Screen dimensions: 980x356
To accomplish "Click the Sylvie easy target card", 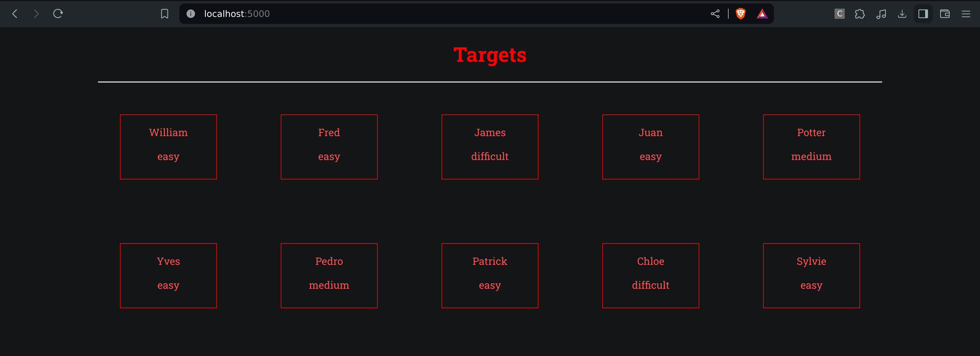I will point(811,275).
